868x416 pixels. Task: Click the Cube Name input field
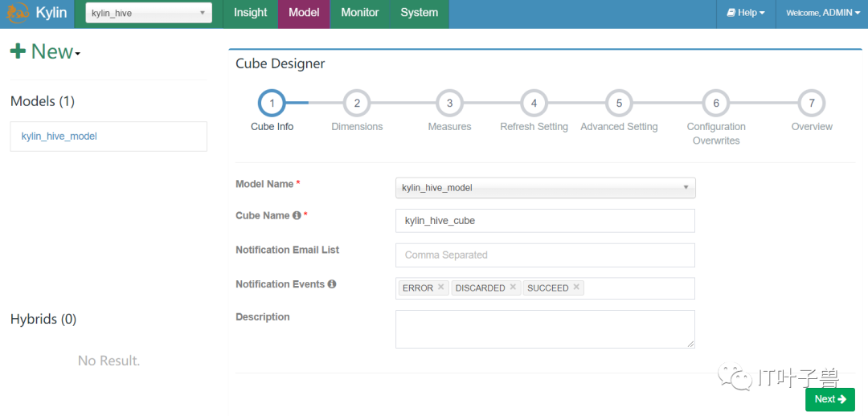tap(545, 221)
